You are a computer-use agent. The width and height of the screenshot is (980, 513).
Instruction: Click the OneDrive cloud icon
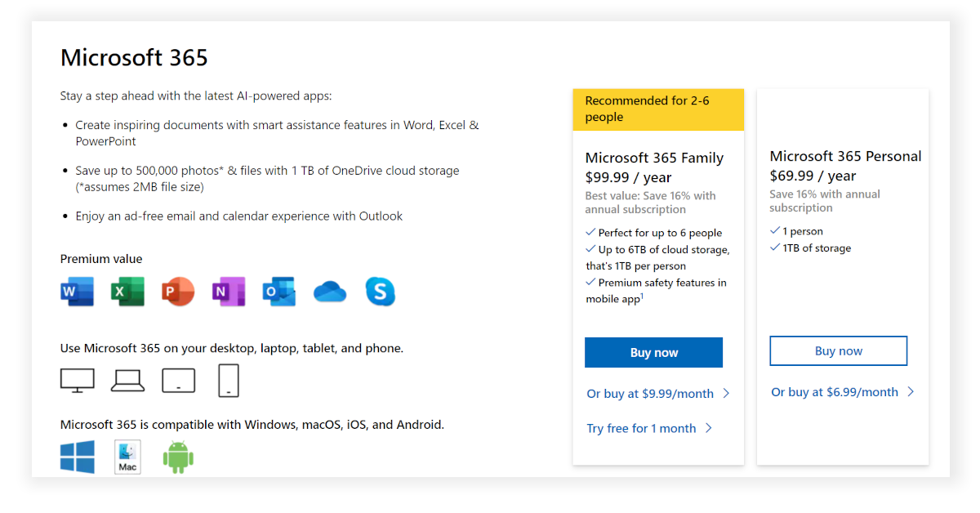[330, 292]
